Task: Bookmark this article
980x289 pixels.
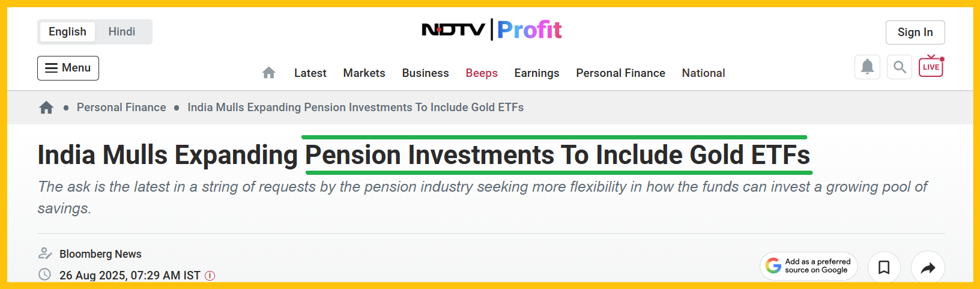Action: click(884, 267)
